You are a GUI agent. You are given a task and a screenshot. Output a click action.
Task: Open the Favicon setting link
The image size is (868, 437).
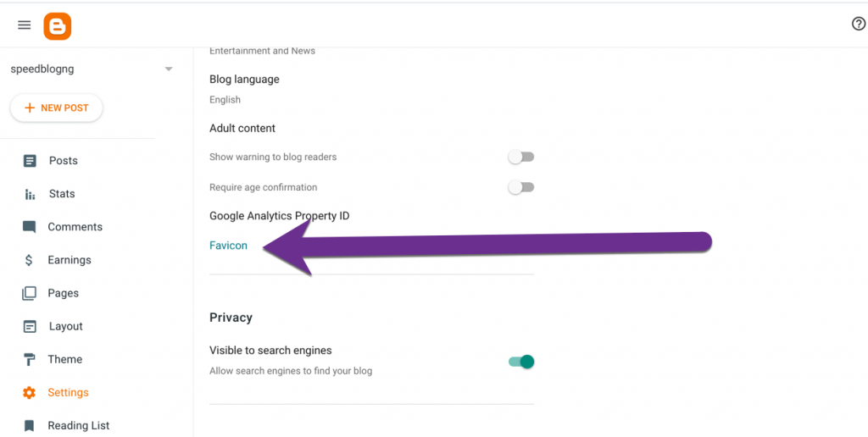228,246
